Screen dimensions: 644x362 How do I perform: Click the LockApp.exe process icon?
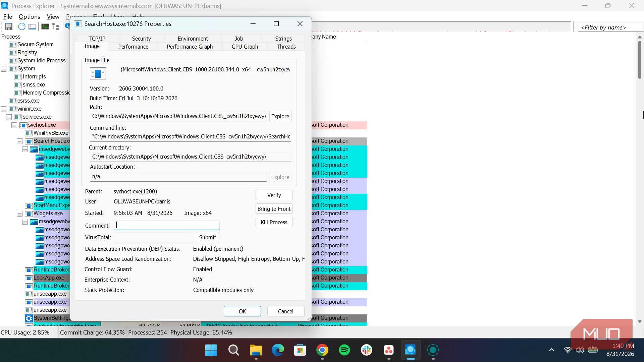coord(29,278)
